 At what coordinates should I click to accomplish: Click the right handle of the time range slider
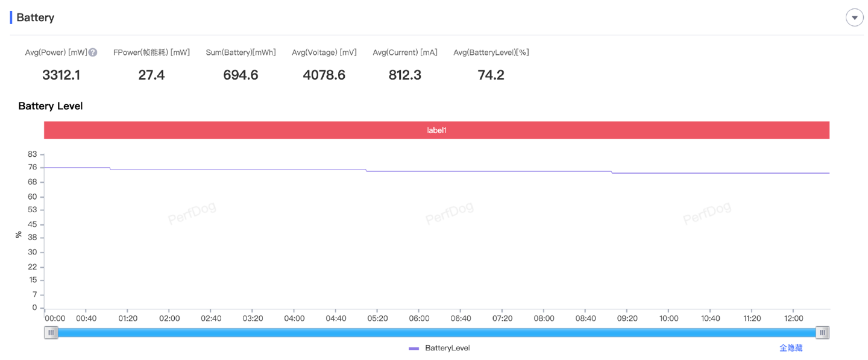(822, 332)
